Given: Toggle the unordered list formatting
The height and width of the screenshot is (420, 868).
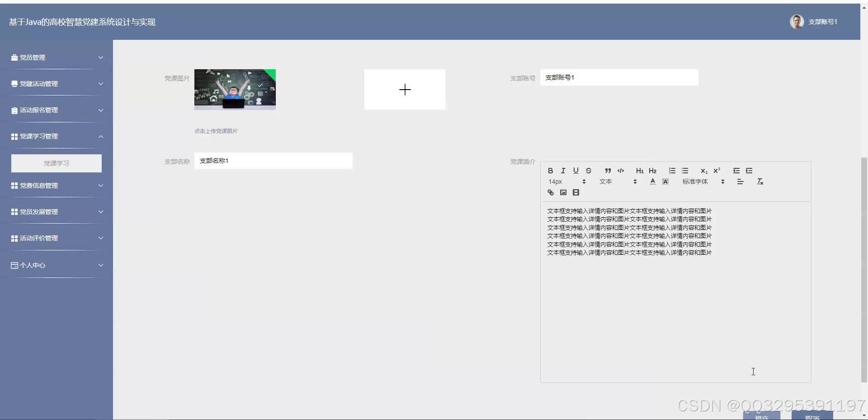Looking at the screenshot, I should (685, 171).
